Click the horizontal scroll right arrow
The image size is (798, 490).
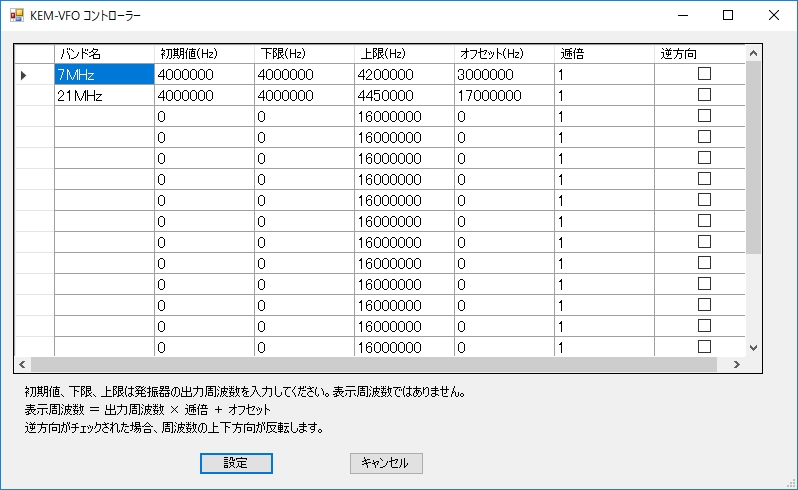point(737,365)
